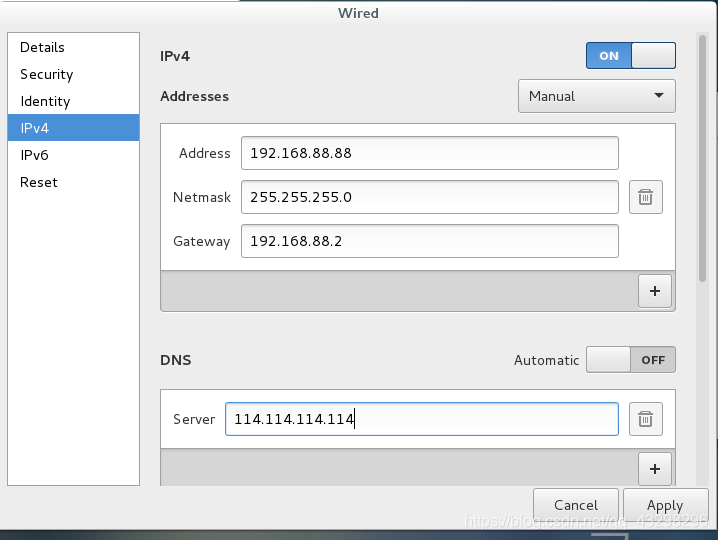The width and height of the screenshot is (718, 540).
Task: Add another address with the plus button
Action: coord(655,291)
